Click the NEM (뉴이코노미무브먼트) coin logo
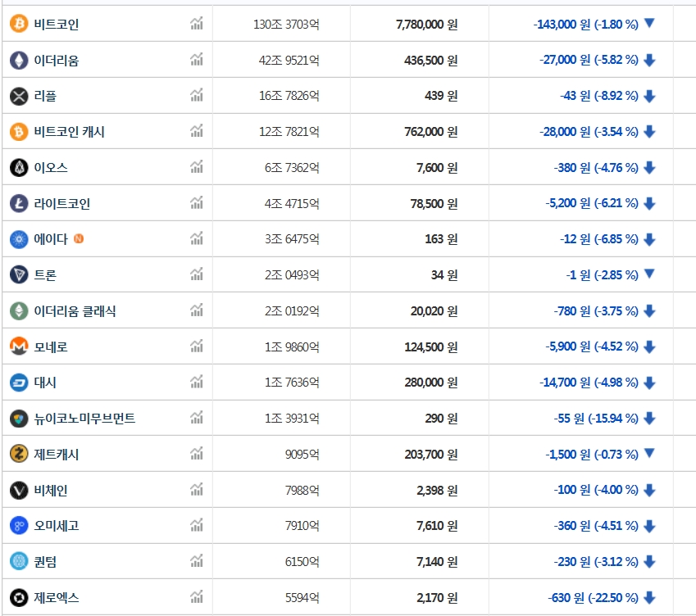696x616 pixels. pos(19,419)
